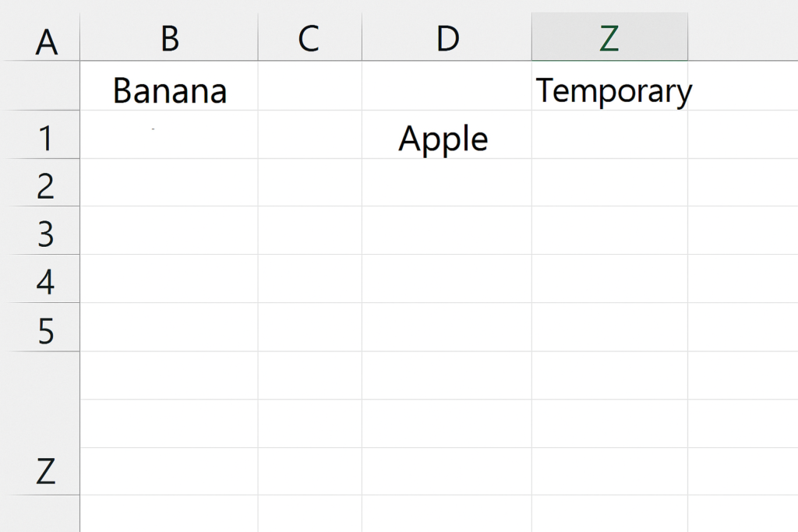Select row header 3
This screenshot has width=798, height=532.
(41, 231)
